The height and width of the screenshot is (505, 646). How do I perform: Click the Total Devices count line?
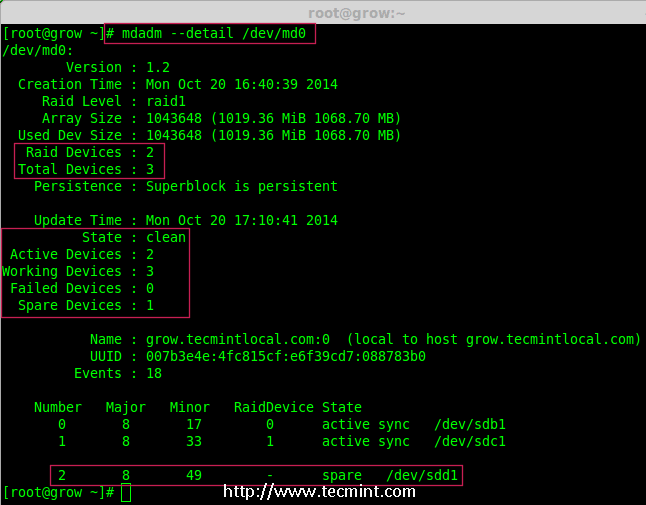click(x=86, y=170)
